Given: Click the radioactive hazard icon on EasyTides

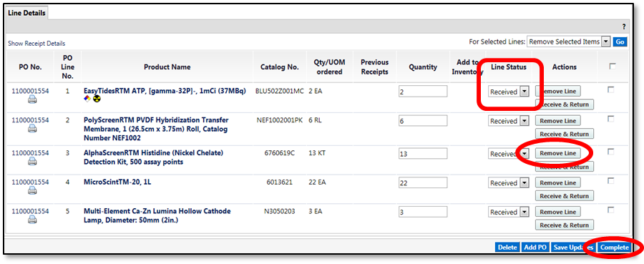Looking at the screenshot, I should (97, 99).
